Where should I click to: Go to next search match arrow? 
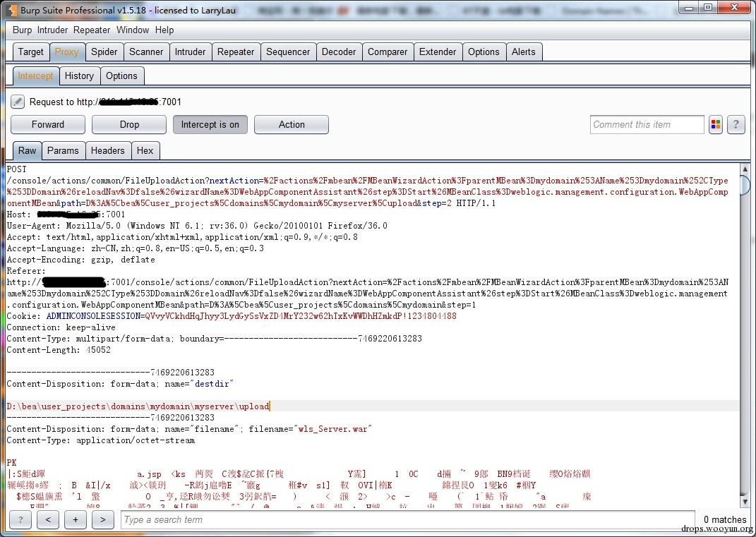(x=102, y=519)
